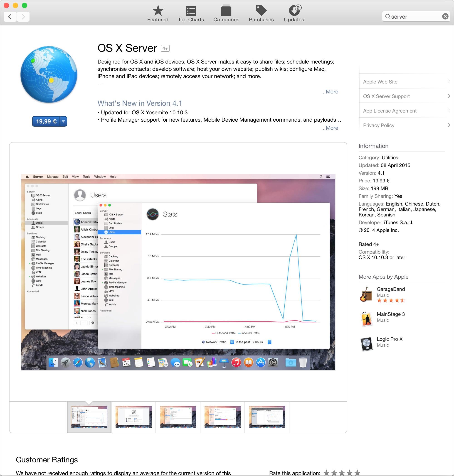Click the search field containing server
The width and height of the screenshot is (454, 476).
[416, 16]
